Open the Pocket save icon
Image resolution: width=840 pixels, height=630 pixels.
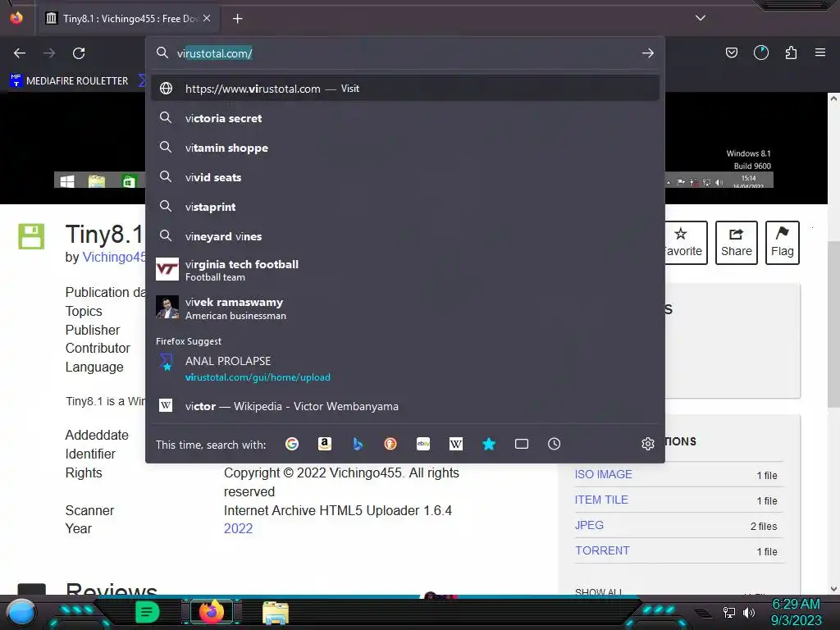pos(731,52)
